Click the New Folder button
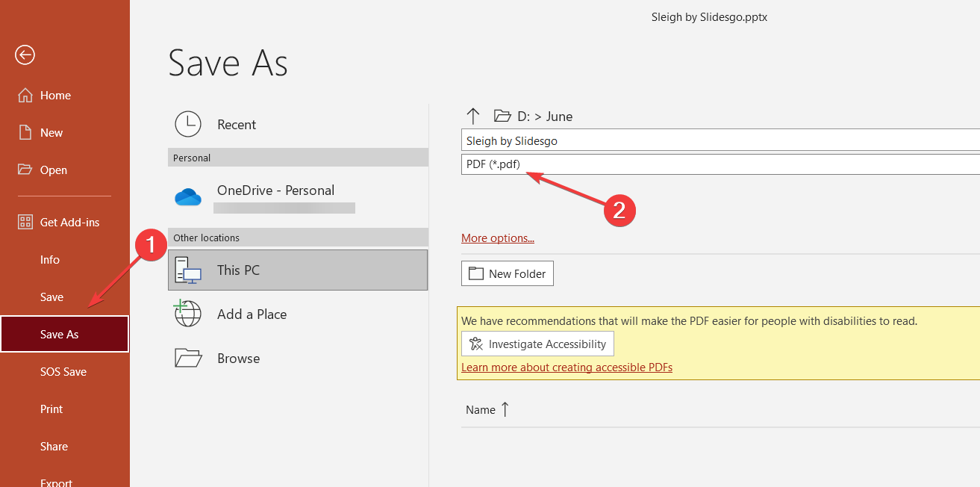The image size is (980, 487). click(x=508, y=273)
